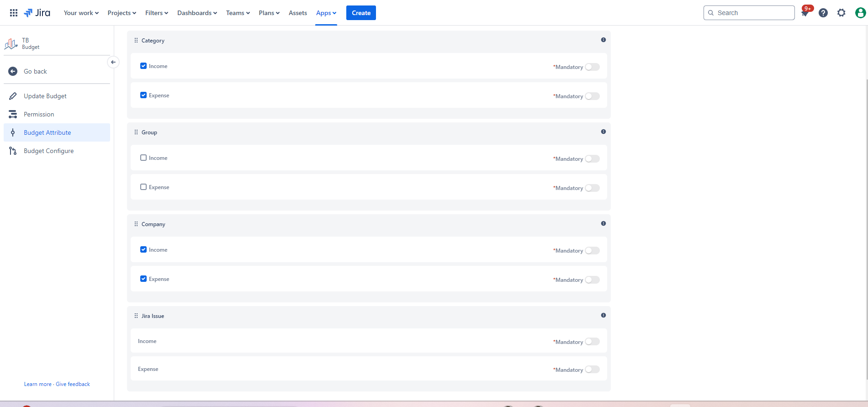Click the Permission icon in sidebar
This screenshot has width=868, height=407.
tap(13, 114)
